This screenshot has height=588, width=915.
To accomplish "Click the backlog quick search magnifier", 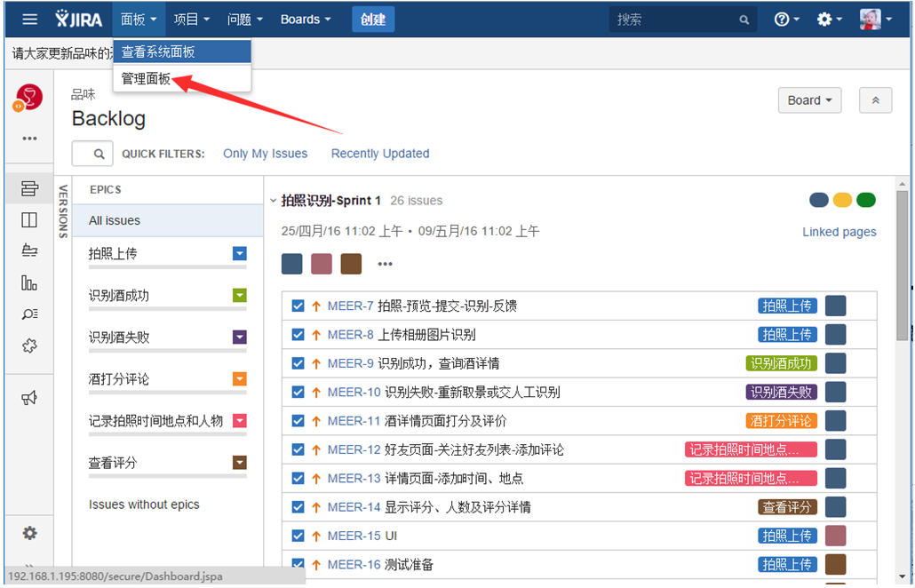I will (99, 154).
